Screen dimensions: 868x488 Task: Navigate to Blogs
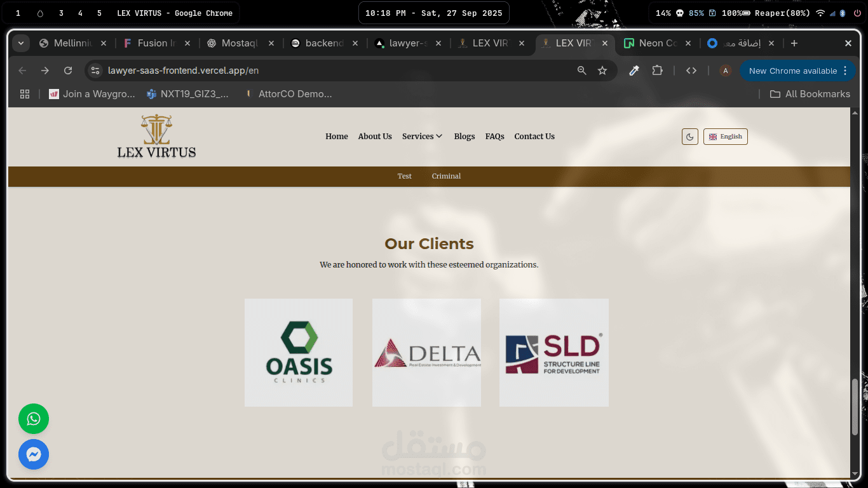coord(465,137)
